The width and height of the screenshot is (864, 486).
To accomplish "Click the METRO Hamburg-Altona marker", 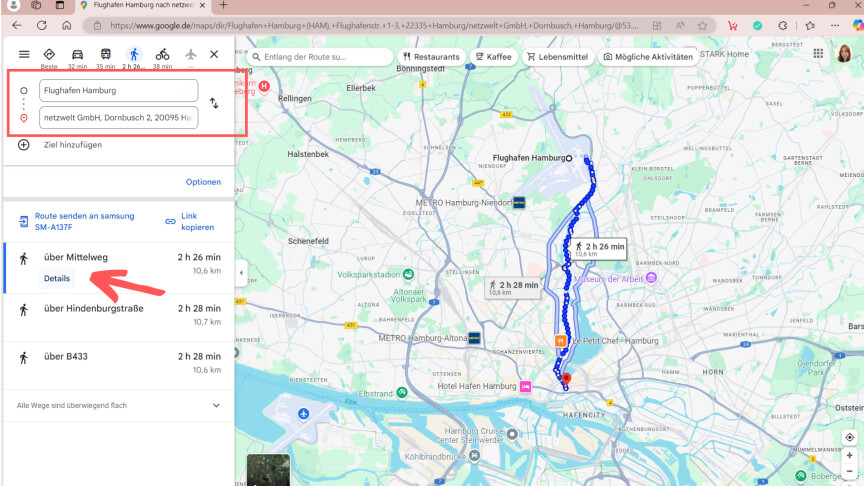I will (474, 338).
